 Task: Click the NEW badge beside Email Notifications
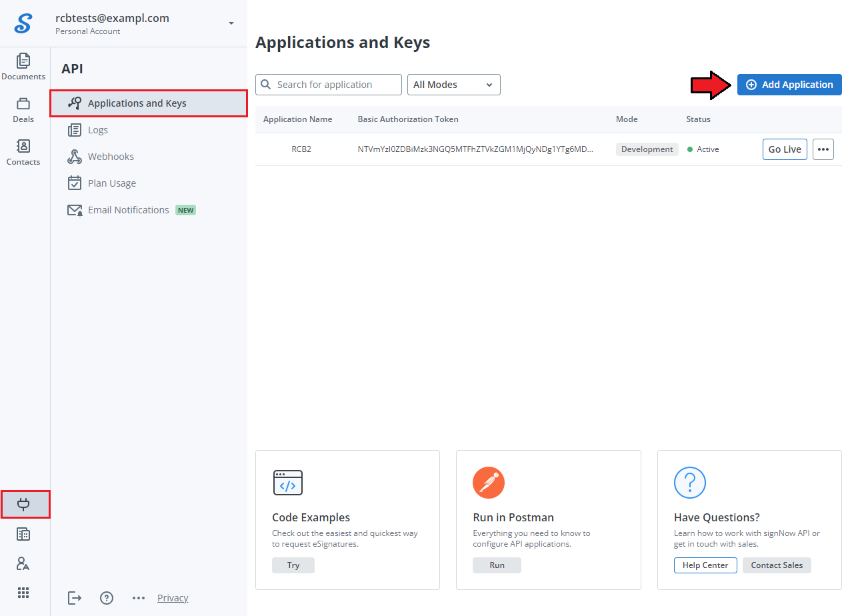point(185,210)
